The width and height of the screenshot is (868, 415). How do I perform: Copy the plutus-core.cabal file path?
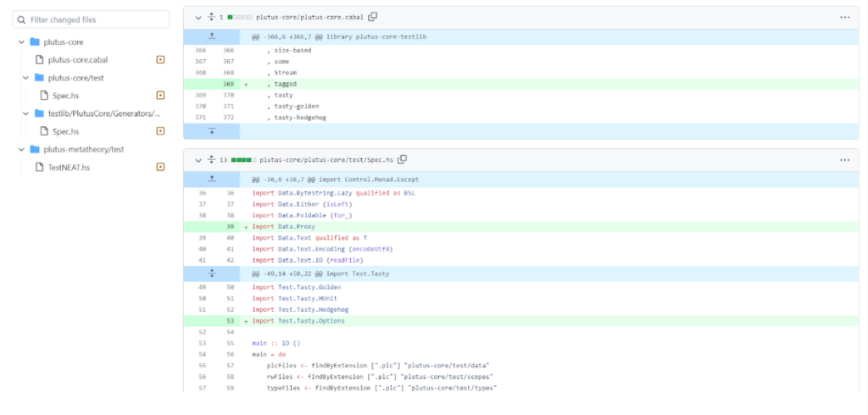pyautogui.click(x=373, y=17)
